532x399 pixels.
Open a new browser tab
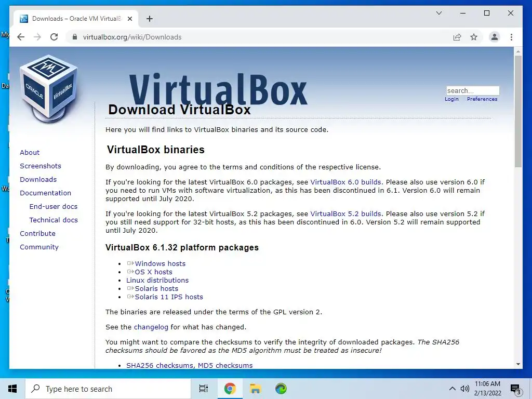[x=150, y=19]
